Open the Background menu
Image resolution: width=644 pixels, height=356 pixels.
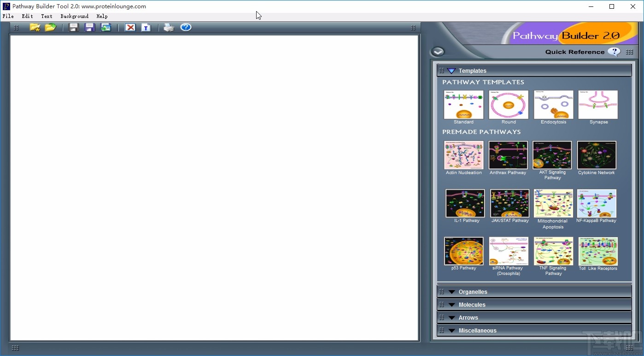pos(74,16)
